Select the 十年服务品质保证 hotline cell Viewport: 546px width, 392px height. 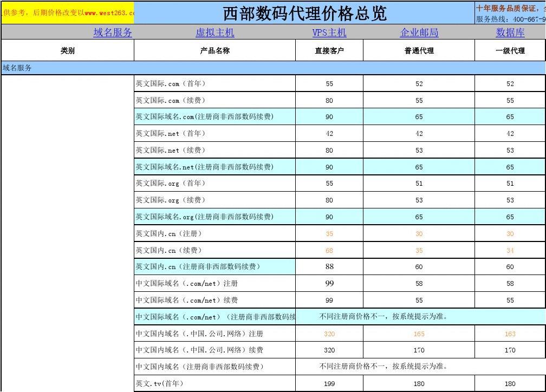click(510, 13)
